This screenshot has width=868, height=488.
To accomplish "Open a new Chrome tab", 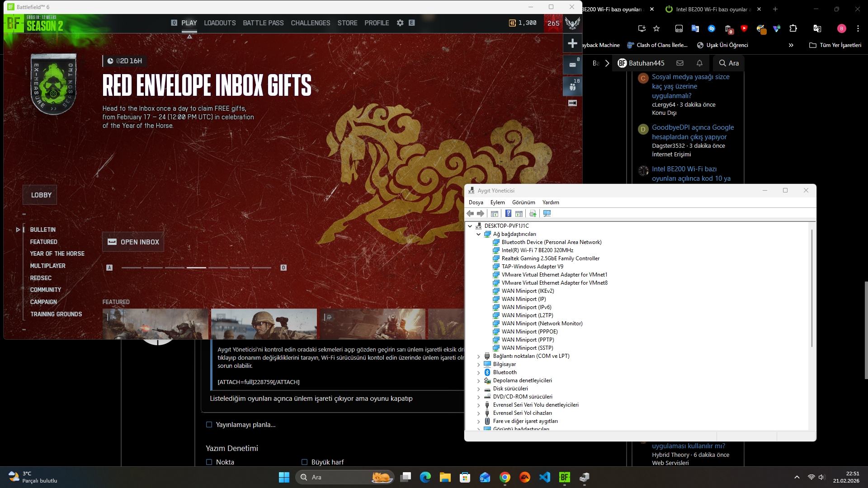I will pos(775,9).
